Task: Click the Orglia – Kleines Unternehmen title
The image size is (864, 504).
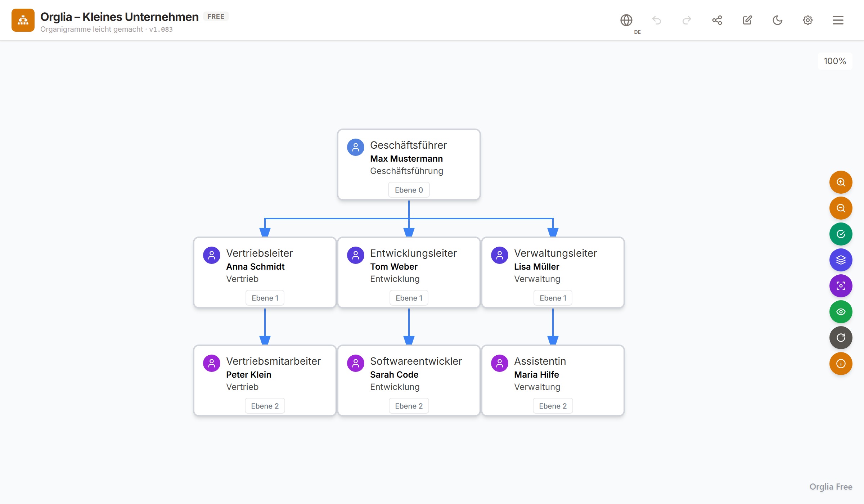Action: coord(120,17)
